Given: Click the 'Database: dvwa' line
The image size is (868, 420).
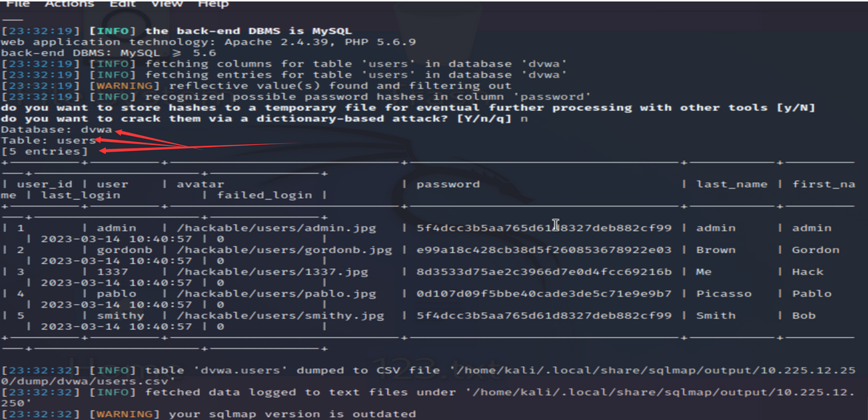Looking at the screenshot, I should click(57, 129).
